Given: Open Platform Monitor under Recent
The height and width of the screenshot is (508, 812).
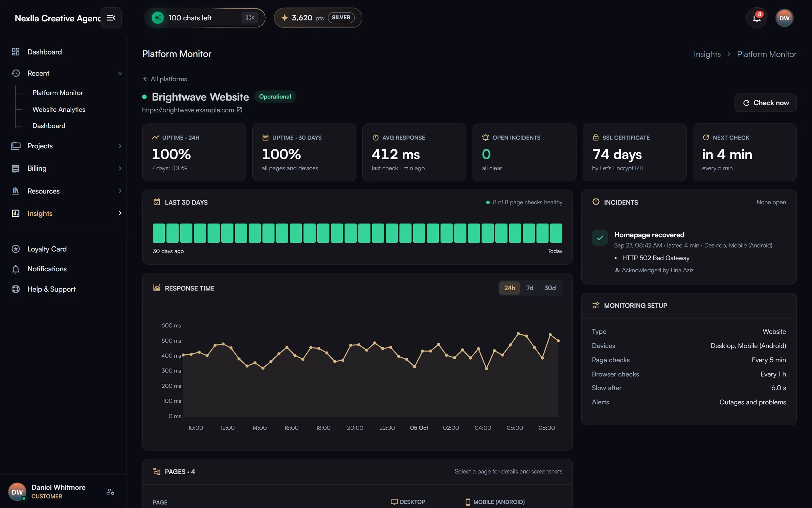Looking at the screenshot, I should [x=58, y=93].
